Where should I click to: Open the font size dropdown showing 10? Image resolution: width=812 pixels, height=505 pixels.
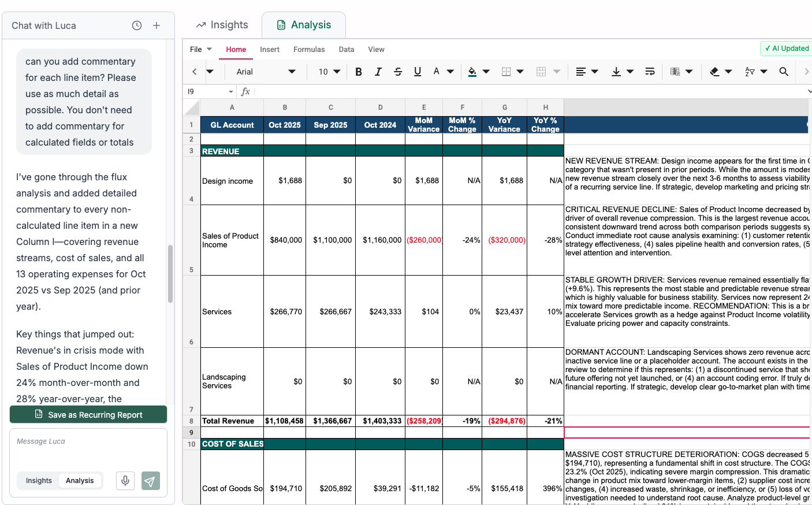(x=329, y=71)
